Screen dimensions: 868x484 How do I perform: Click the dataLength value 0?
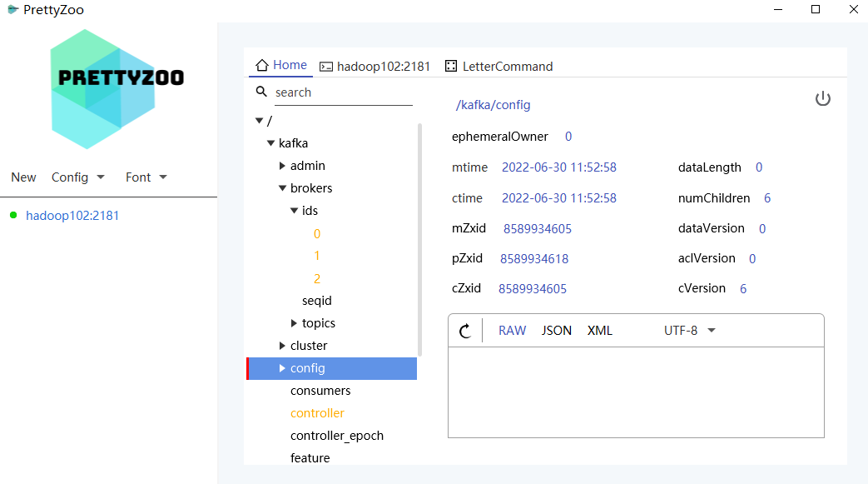[x=759, y=167]
